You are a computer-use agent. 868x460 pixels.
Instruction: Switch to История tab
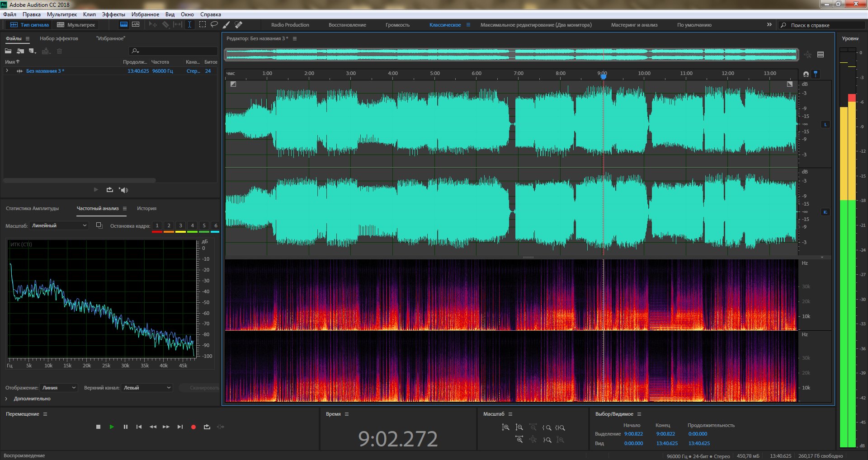tap(146, 208)
